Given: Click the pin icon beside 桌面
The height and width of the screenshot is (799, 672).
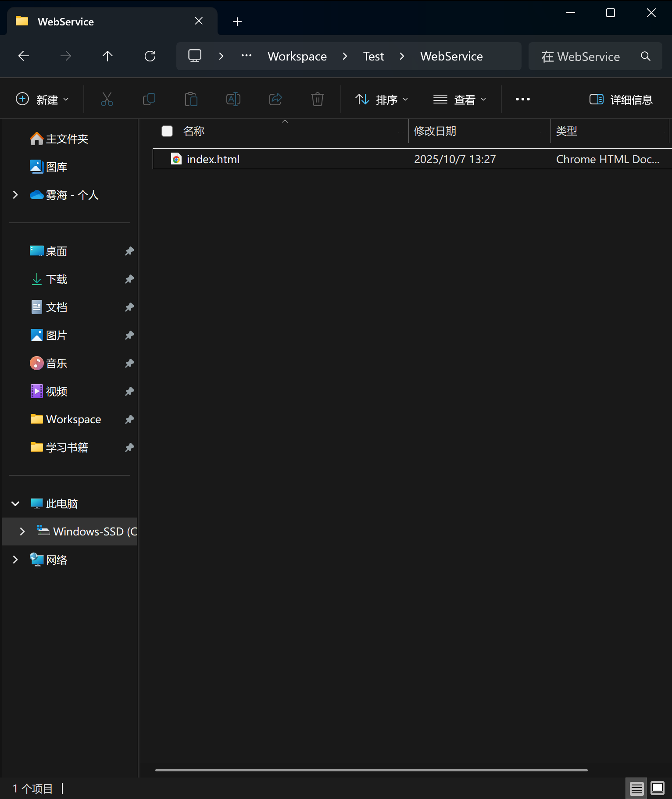Looking at the screenshot, I should click(129, 251).
